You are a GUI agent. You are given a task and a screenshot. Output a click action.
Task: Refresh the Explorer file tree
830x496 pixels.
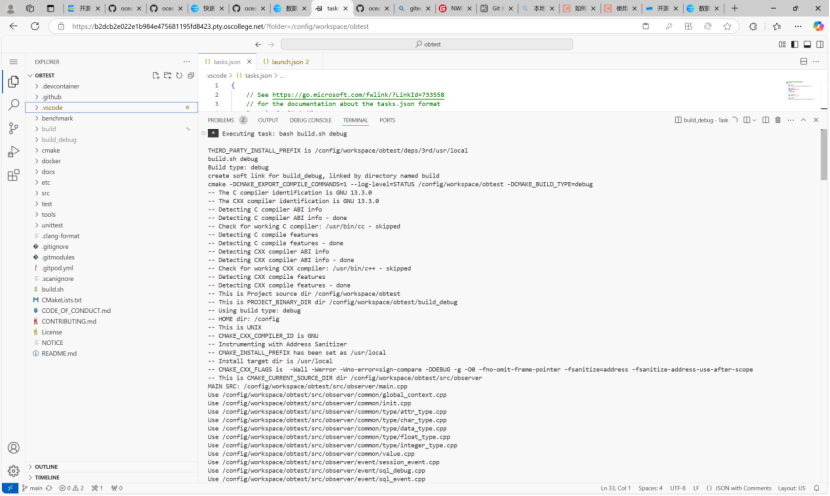click(x=179, y=76)
